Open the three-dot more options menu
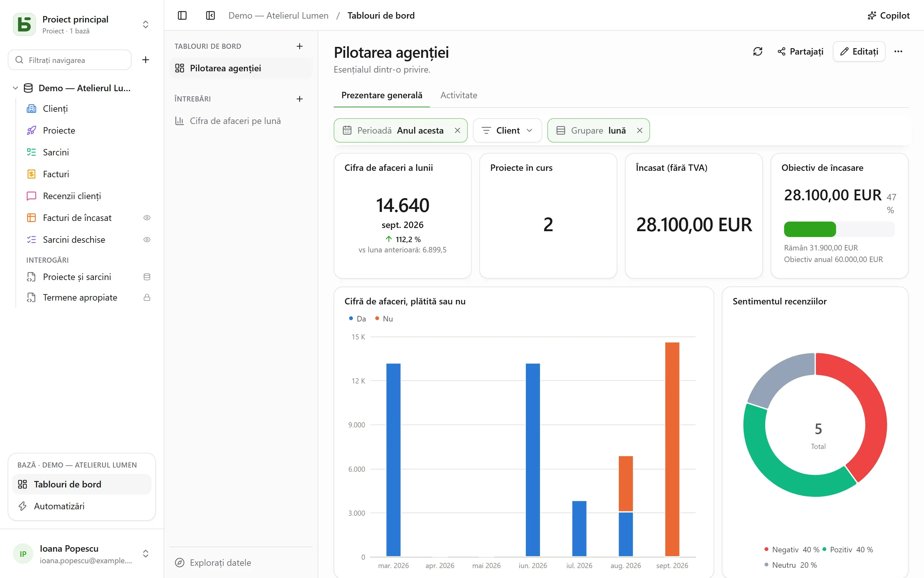Screen dimensions: 924x578 [x=898, y=51]
